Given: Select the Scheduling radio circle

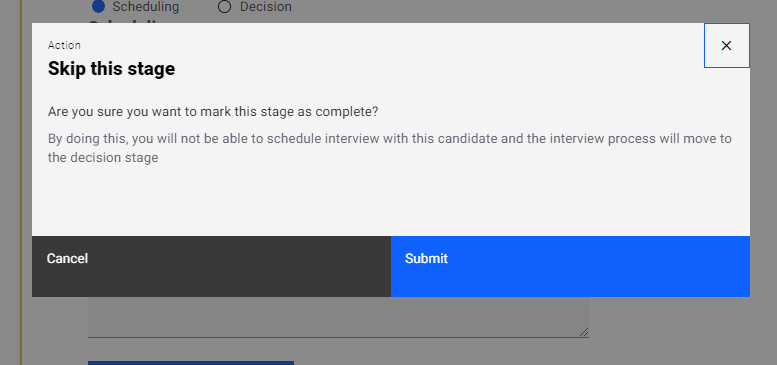Looking at the screenshot, I should point(99,7).
